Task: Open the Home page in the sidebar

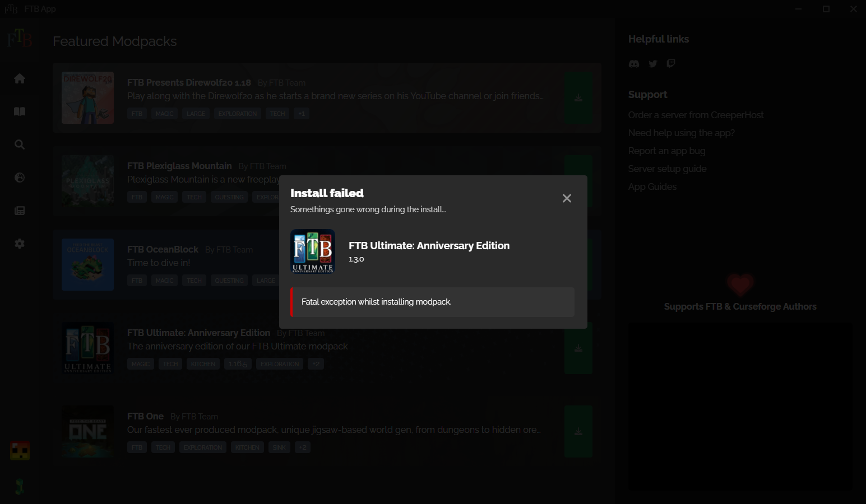Action: (20, 78)
